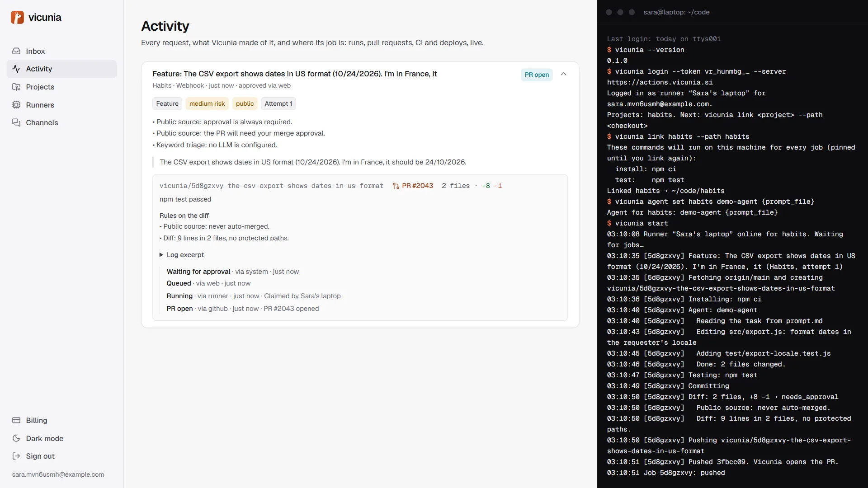Click the branch name vicunia/5d8gzxvy text

(x=271, y=186)
